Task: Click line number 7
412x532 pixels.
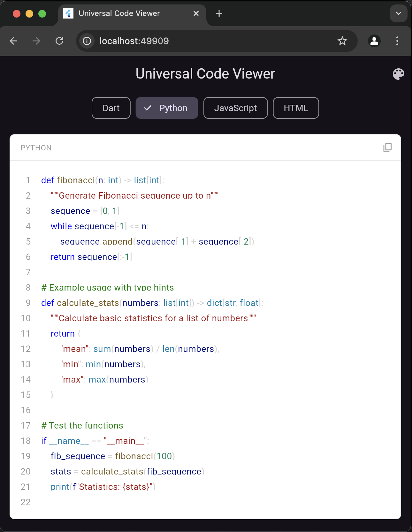Action: (x=28, y=272)
